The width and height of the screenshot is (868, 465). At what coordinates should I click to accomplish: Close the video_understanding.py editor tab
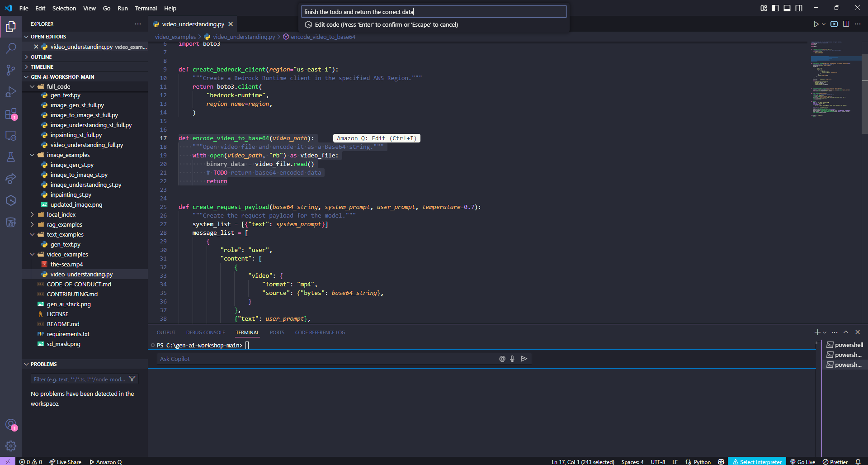point(231,24)
